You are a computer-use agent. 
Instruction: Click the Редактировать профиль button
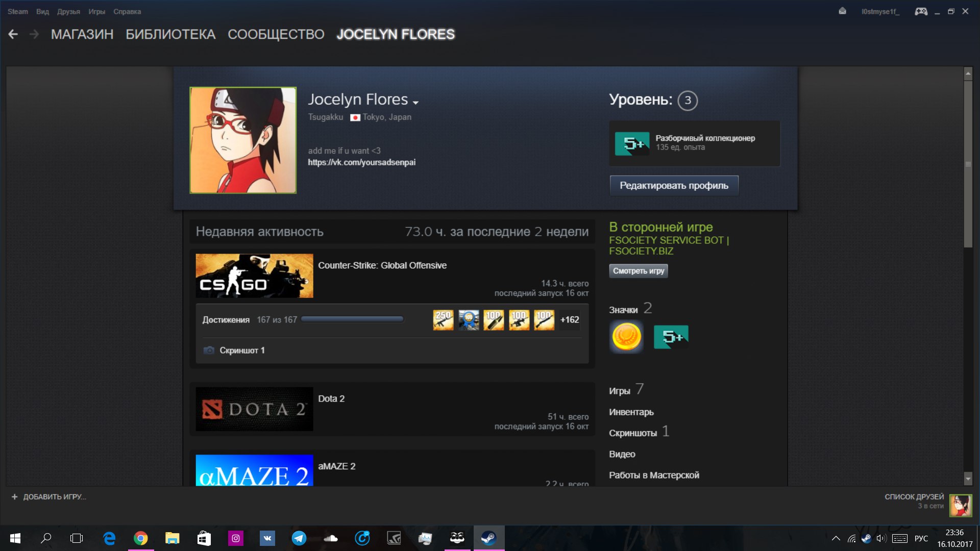click(674, 185)
